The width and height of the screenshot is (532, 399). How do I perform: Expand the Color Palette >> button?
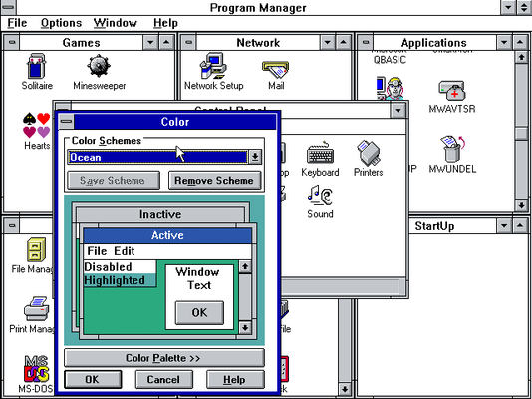point(163,358)
